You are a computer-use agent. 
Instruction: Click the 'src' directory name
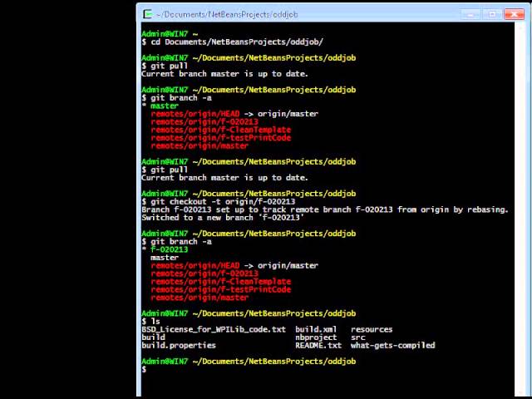358,337
